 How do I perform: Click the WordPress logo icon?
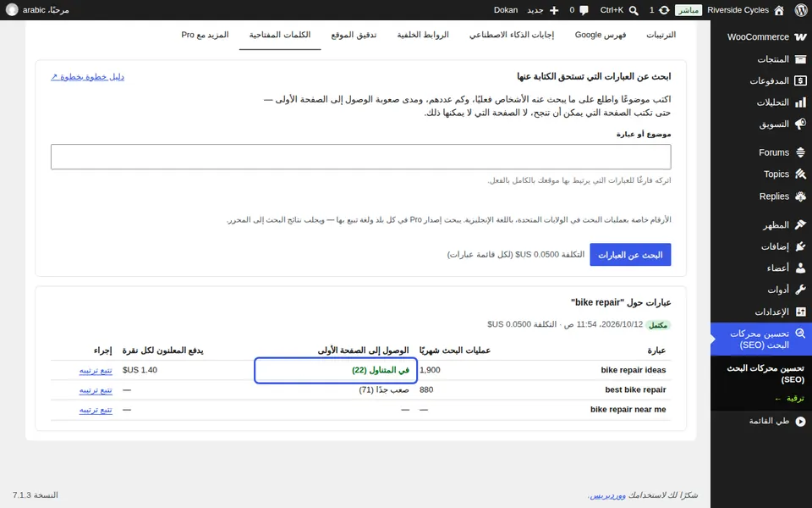(x=801, y=10)
